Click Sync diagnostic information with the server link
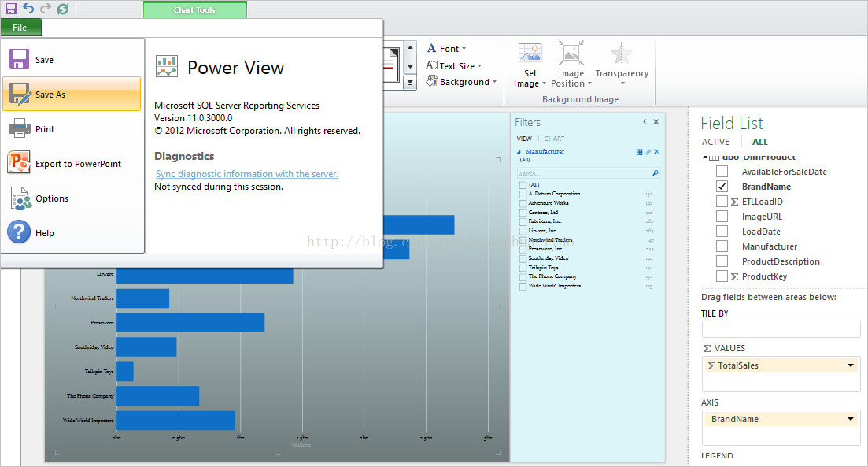Viewport: 868px width, 467px height. pyautogui.click(x=247, y=174)
